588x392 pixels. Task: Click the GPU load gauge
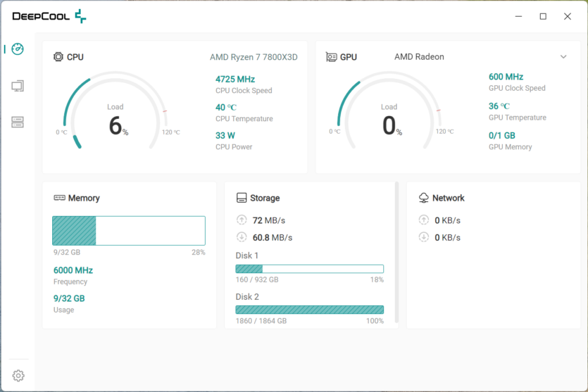click(x=389, y=110)
